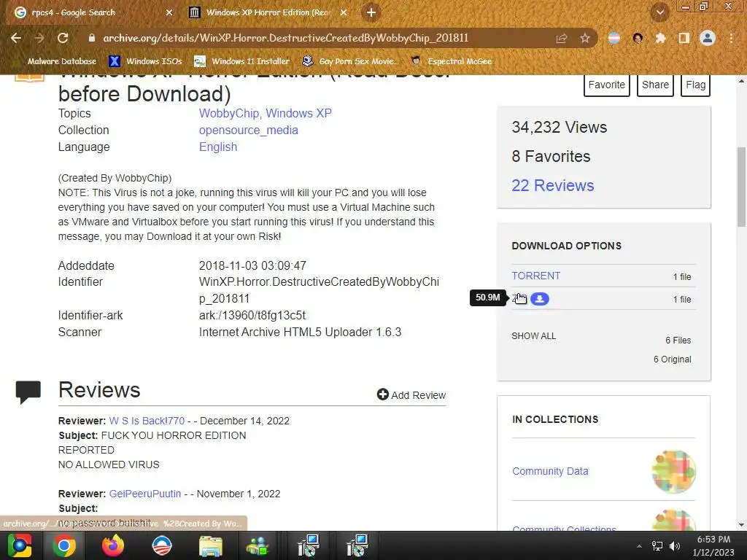Screen dimensions: 747x560
Task: Open File Explorer folder on the taskbar
Action: (x=211, y=545)
